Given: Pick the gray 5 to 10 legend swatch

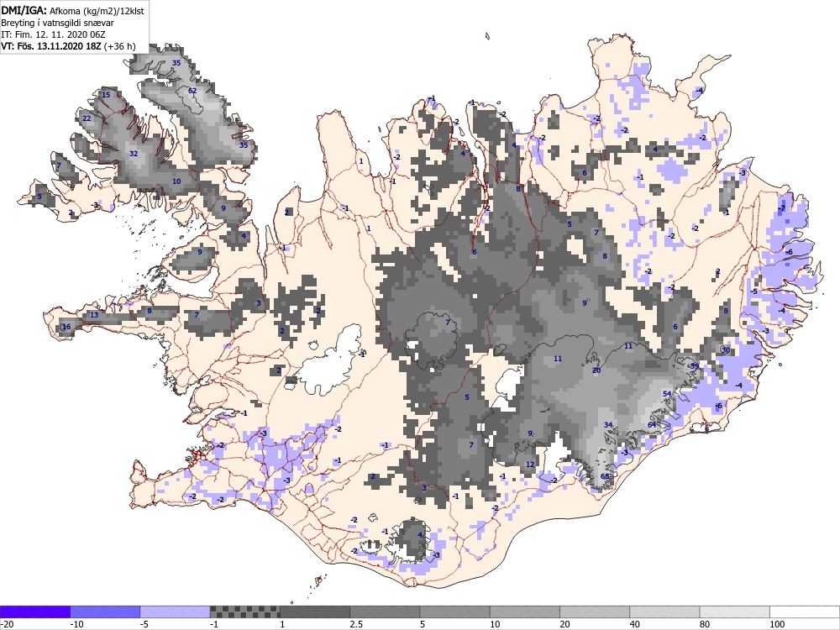Looking at the screenshot, I should coord(454,612).
